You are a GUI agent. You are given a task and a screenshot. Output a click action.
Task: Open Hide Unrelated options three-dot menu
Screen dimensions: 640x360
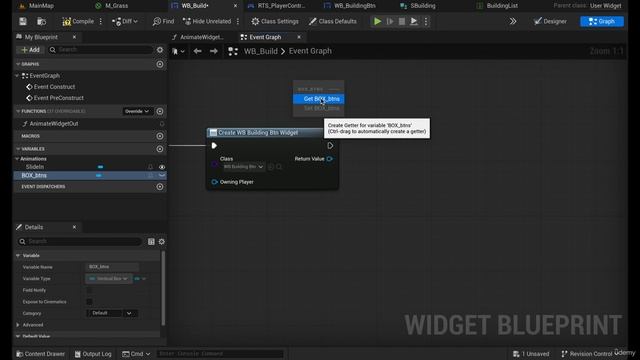(238, 21)
